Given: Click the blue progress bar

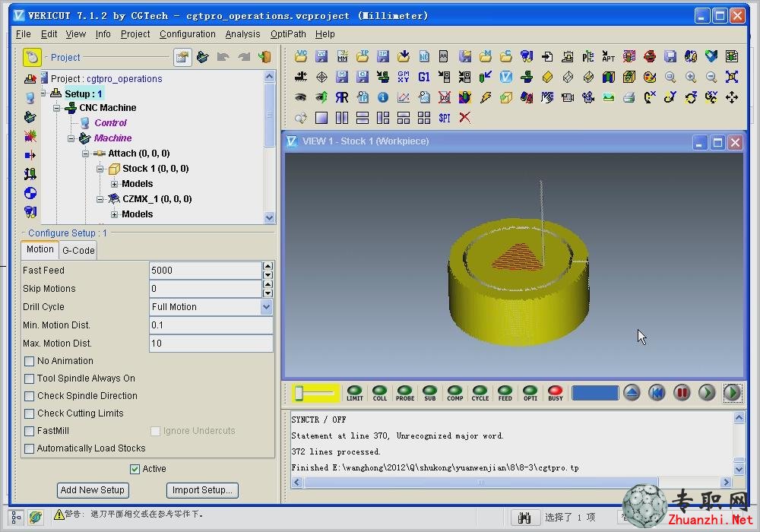Looking at the screenshot, I should coord(595,393).
